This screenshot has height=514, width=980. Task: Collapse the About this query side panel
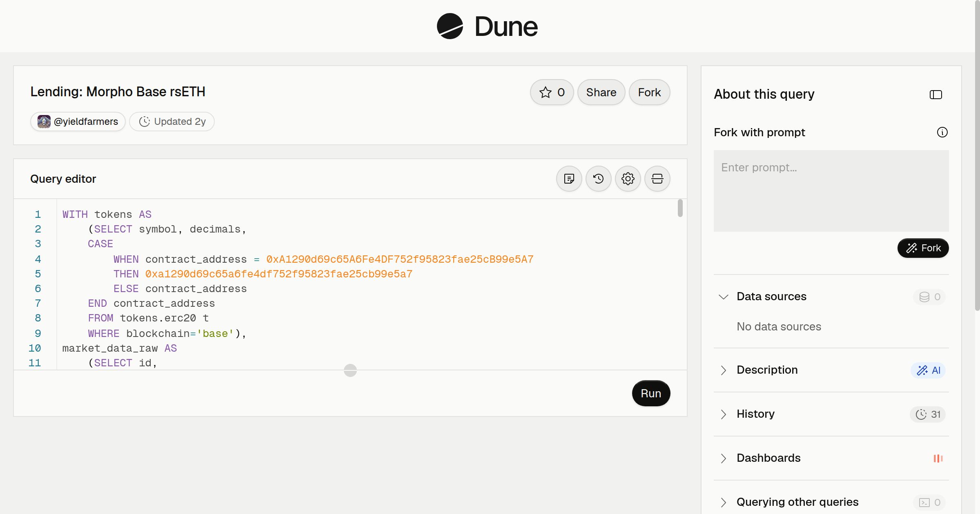[935, 95]
